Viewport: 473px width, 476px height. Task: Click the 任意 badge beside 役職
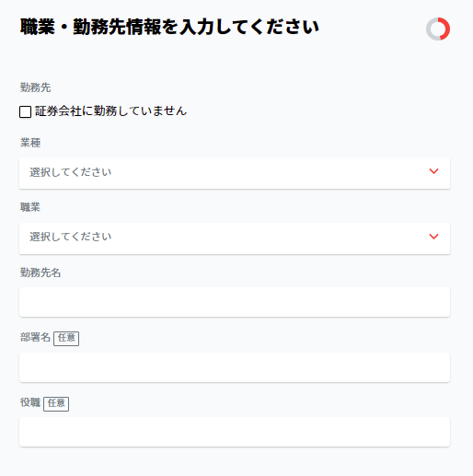[x=56, y=403]
